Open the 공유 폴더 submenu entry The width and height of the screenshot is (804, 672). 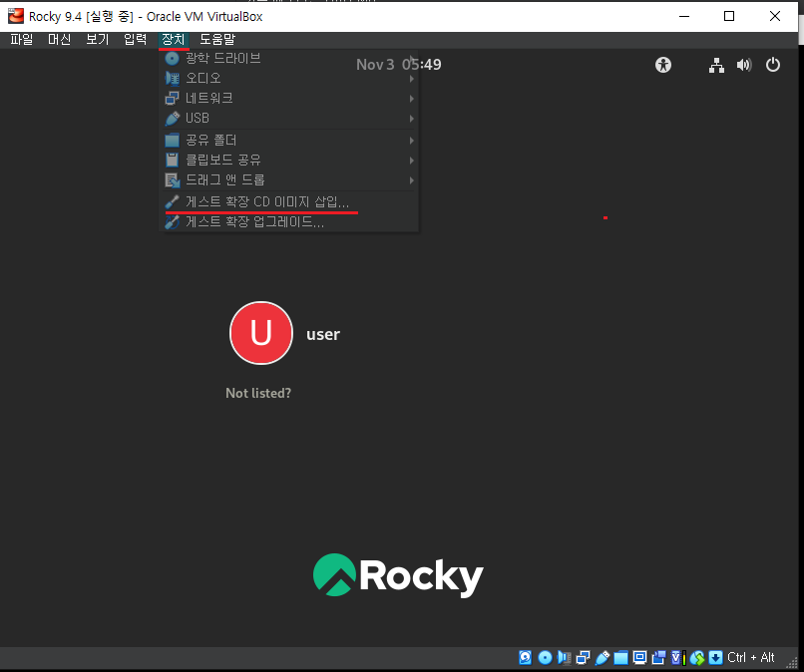(289, 141)
